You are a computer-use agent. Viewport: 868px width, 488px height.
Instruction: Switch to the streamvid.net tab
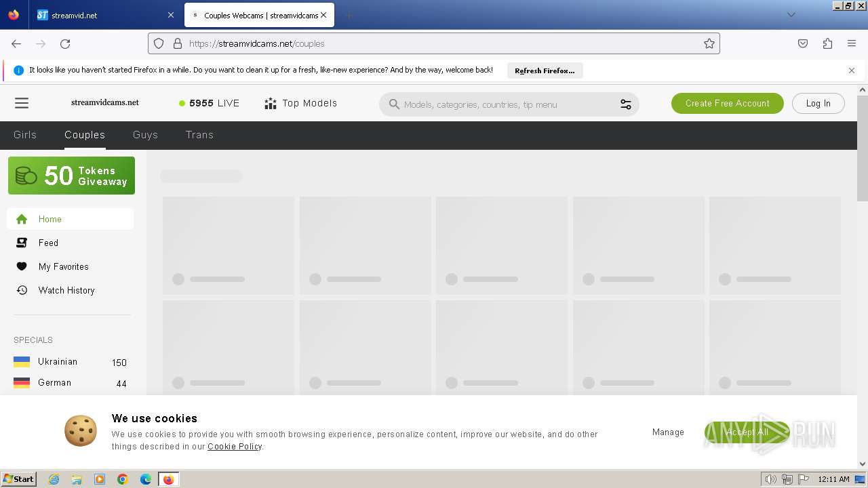[x=105, y=15]
